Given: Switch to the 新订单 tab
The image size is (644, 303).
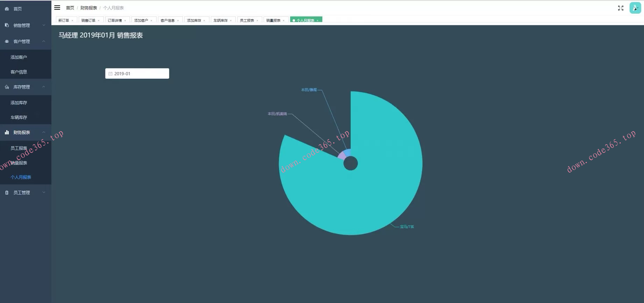Looking at the screenshot, I should pos(64,21).
